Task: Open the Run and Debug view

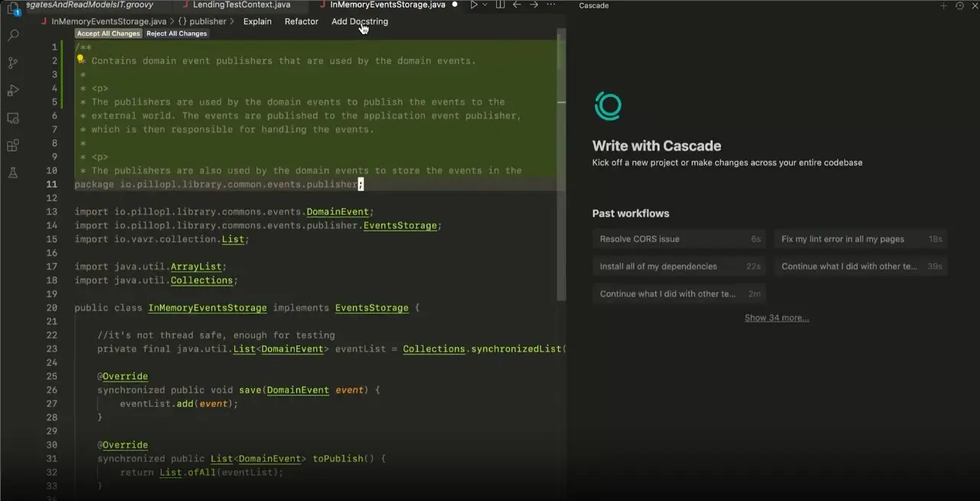Action: tap(13, 90)
